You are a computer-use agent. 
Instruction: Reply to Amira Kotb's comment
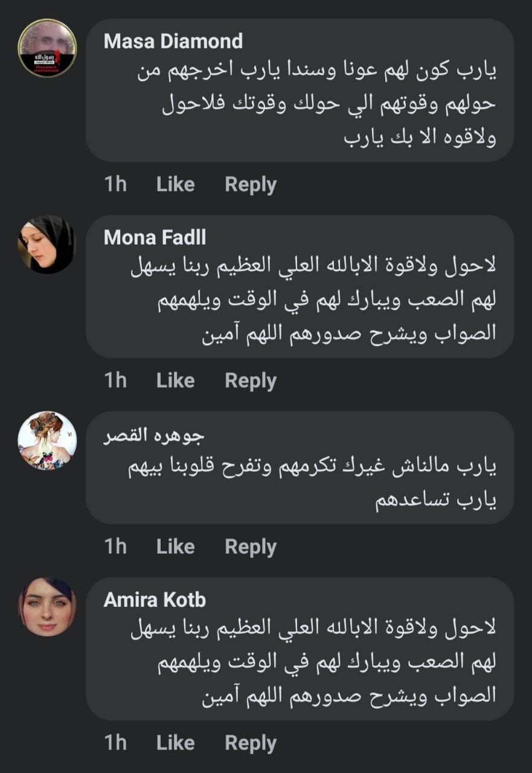point(251,743)
